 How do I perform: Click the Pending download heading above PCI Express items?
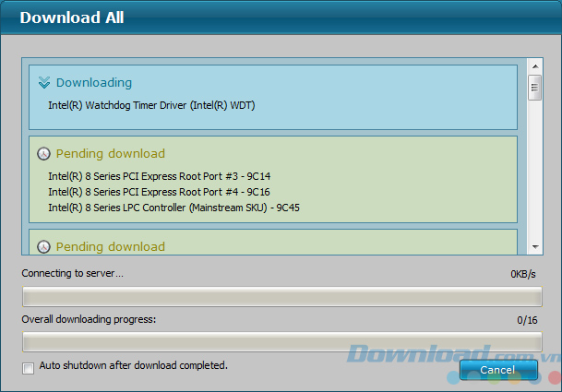[x=111, y=154]
